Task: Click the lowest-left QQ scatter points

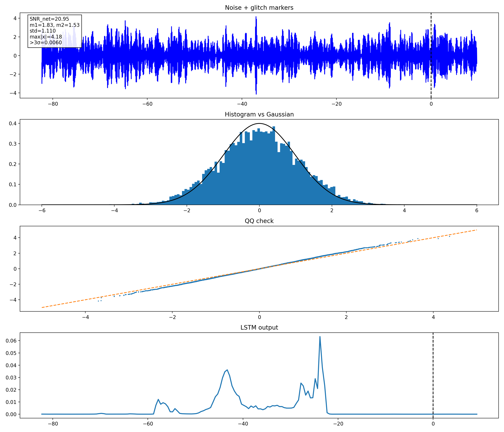Action: 99,301
